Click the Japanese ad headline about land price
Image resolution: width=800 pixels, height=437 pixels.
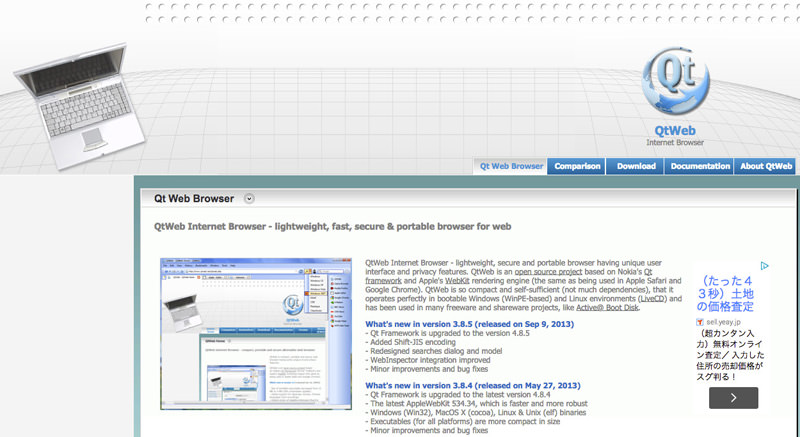point(725,294)
